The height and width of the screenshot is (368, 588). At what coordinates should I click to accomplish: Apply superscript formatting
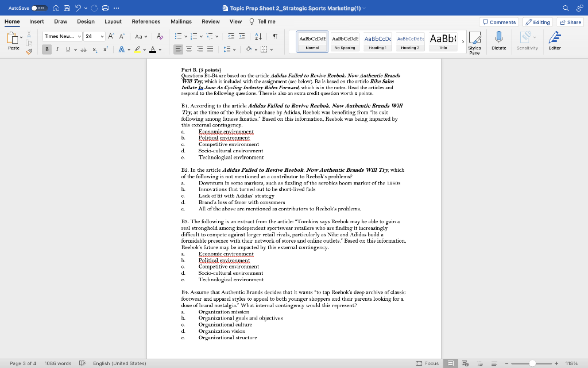tap(105, 49)
